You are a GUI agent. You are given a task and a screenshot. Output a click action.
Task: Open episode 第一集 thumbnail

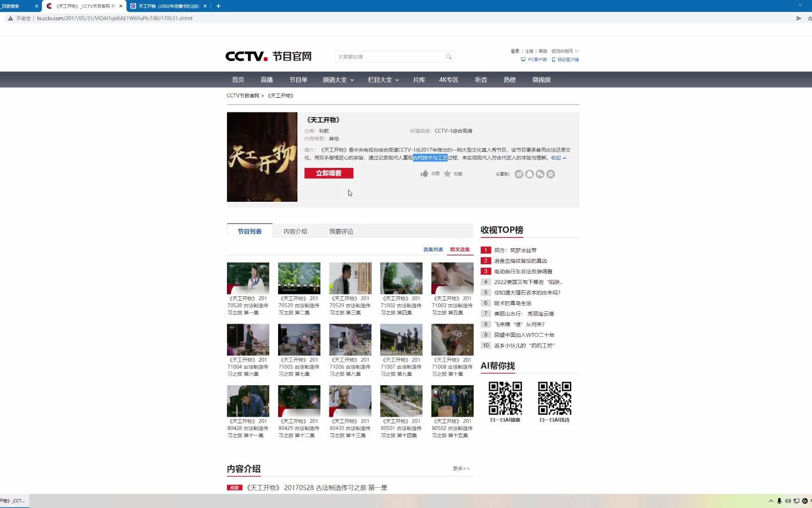(x=248, y=278)
